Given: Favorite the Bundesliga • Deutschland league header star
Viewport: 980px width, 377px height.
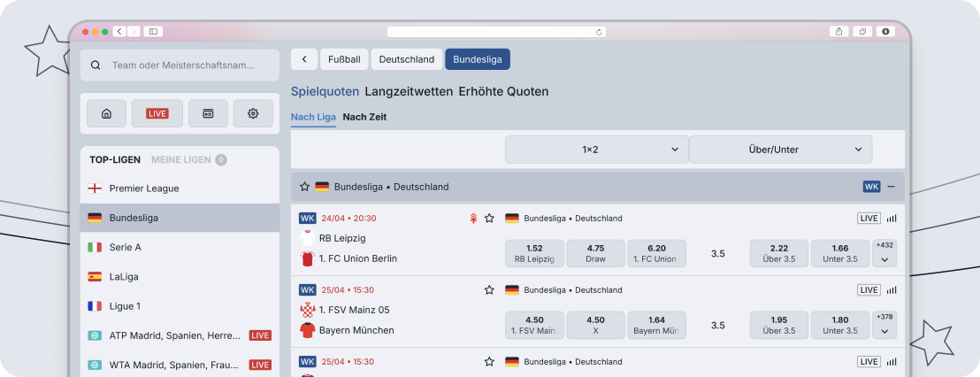Looking at the screenshot, I should click(x=304, y=187).
